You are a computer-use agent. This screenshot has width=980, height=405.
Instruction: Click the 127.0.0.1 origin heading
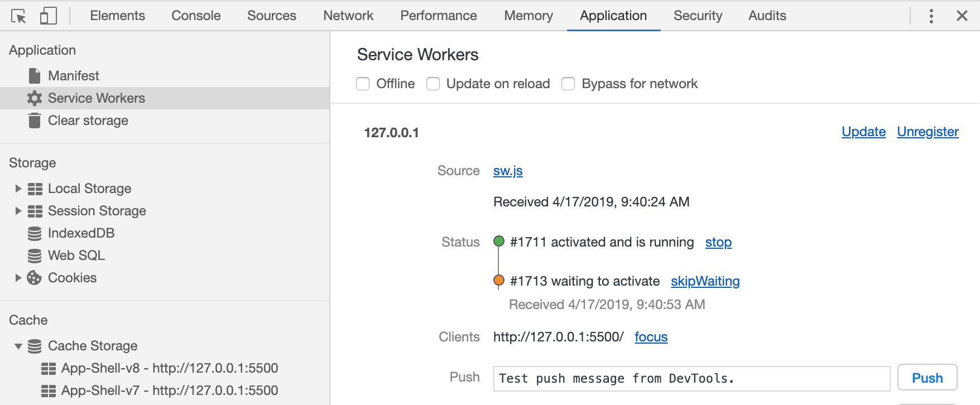(x=391, y=133)
